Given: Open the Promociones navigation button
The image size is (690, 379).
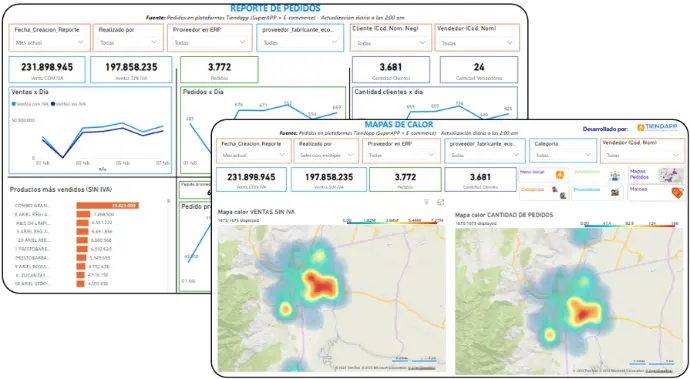Looking at the screenshot, I should pos(597,193).
